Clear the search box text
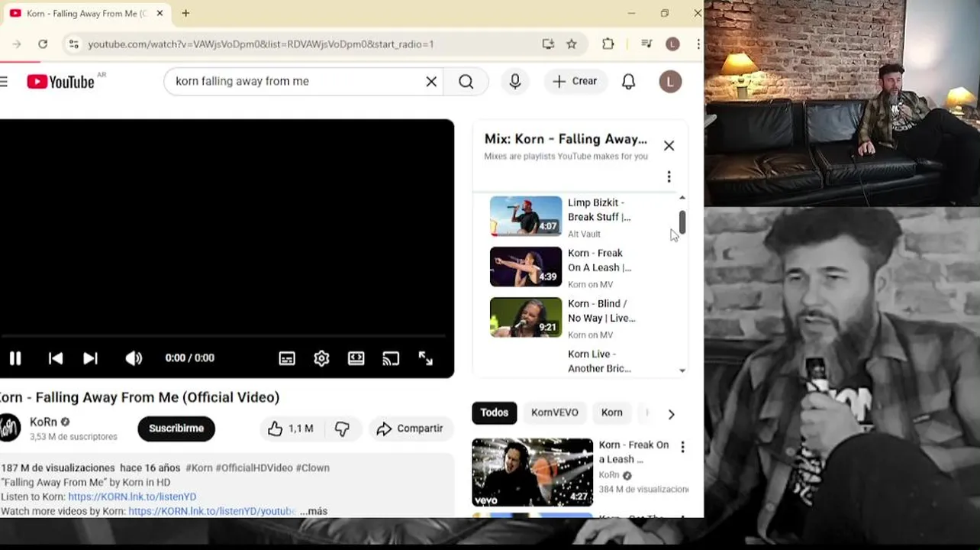 pyautogui.click(x=431, y=81)
